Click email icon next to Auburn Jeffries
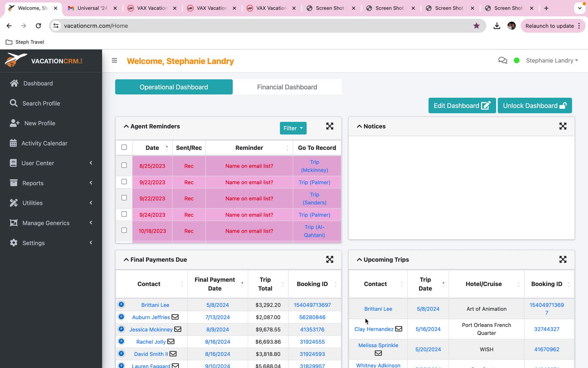The height and width of the screenshot is (368, 588). (175, 317)
